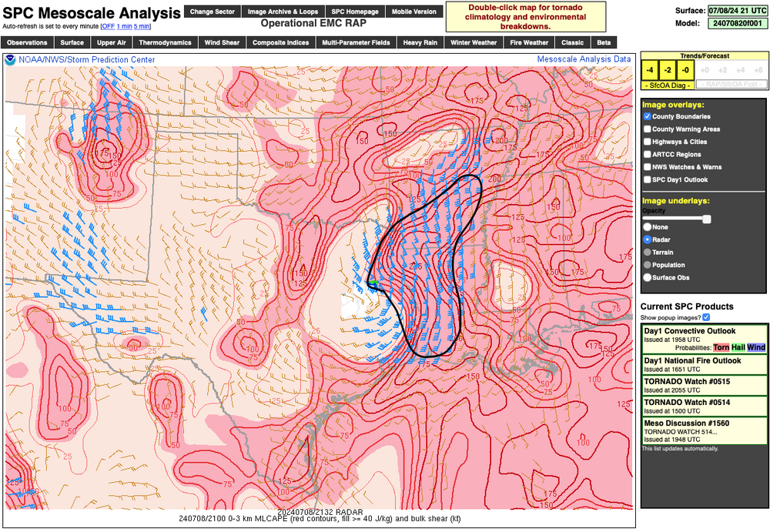This screenshot has width=770, height=532.
Task: Open the Multi-Parameter Fields menu
Action: (x=356, y=43)
